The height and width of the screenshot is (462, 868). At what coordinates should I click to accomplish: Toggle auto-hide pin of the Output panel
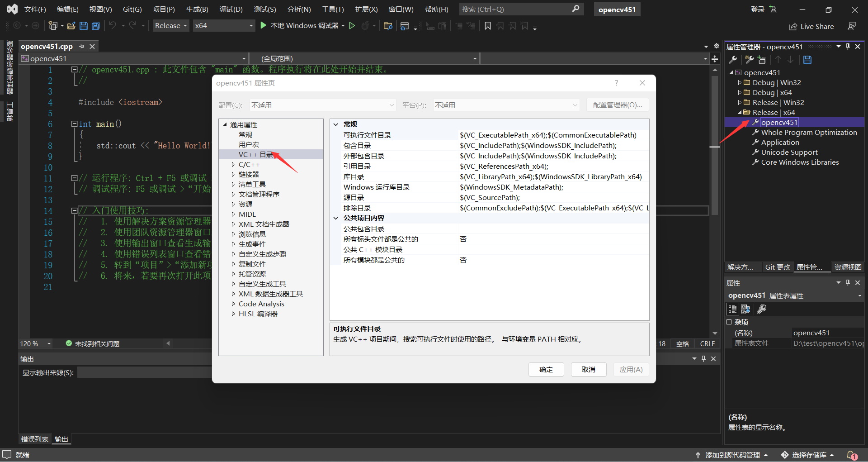coord(703,358)
